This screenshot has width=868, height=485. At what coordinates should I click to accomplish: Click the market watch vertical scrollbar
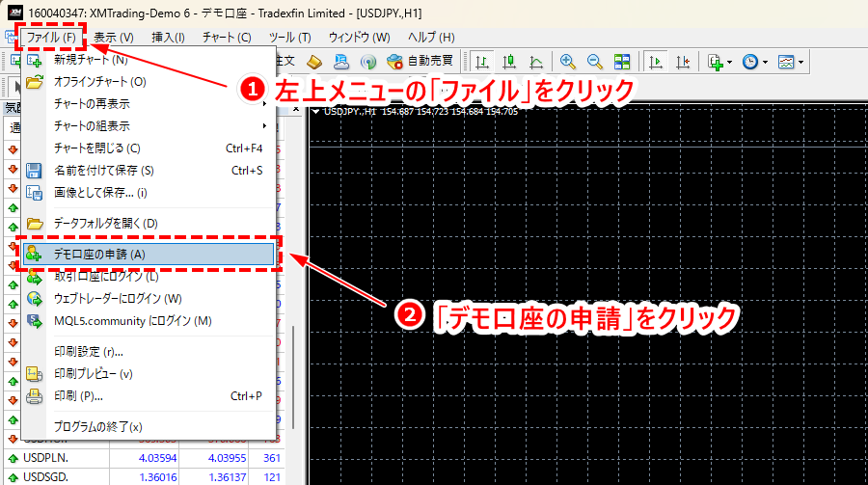tap(293, 376)
